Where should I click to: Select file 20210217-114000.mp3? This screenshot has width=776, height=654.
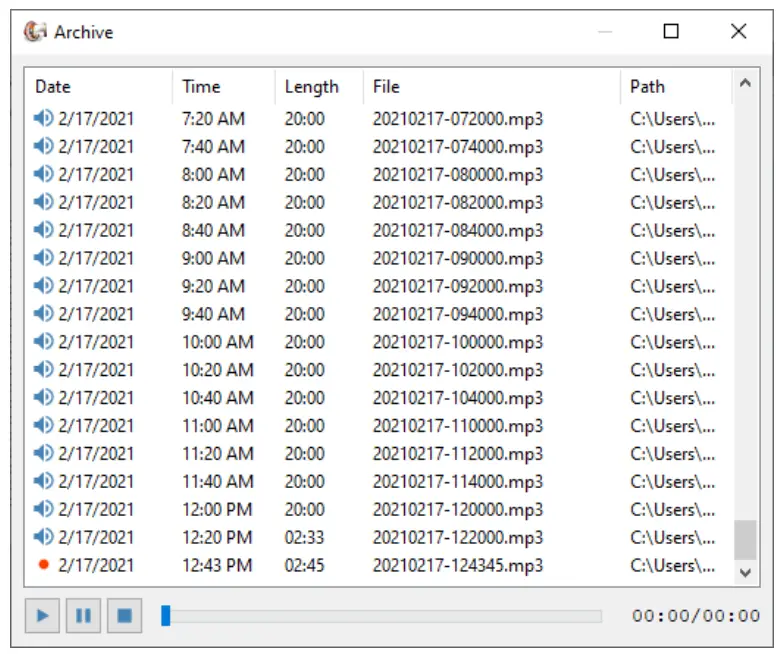(458, 481)
